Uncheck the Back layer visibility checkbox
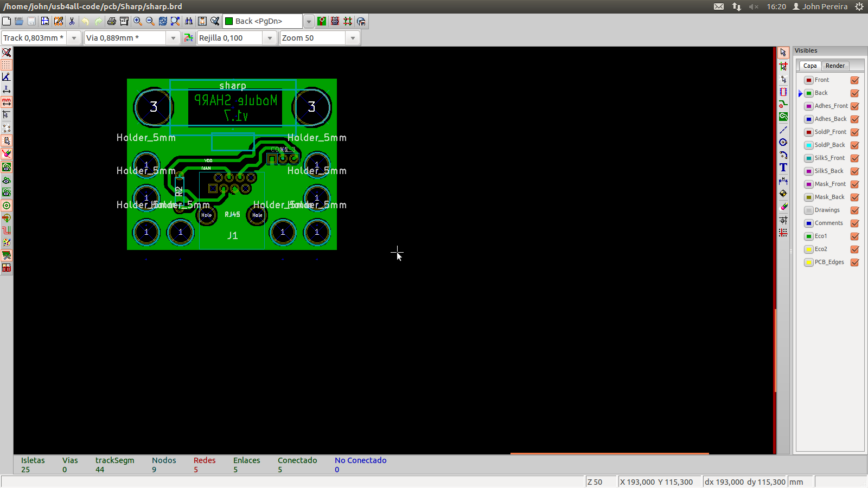 (854, 93)
